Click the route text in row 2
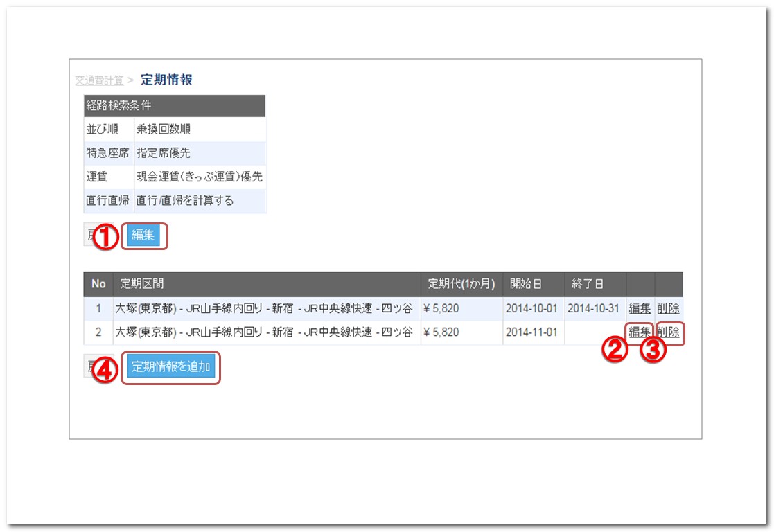Image resolution: width=774 pixels, height=532 pixels. [264, 332]
